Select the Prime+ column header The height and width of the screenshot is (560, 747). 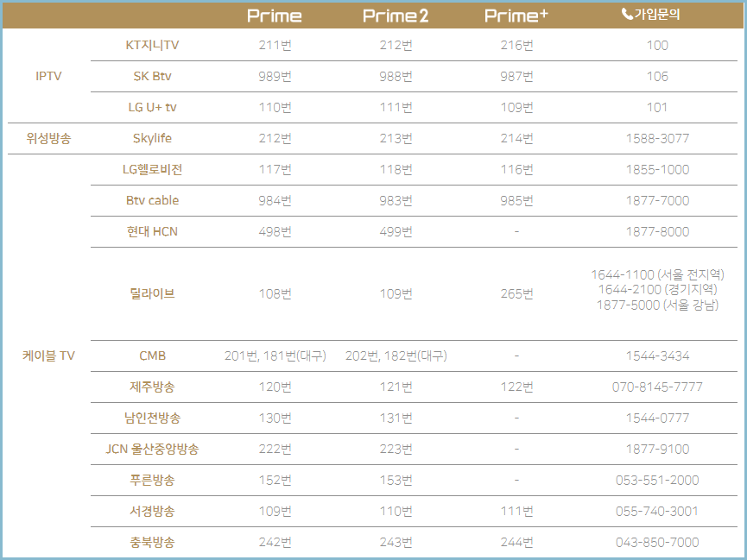tap(516, 16)
